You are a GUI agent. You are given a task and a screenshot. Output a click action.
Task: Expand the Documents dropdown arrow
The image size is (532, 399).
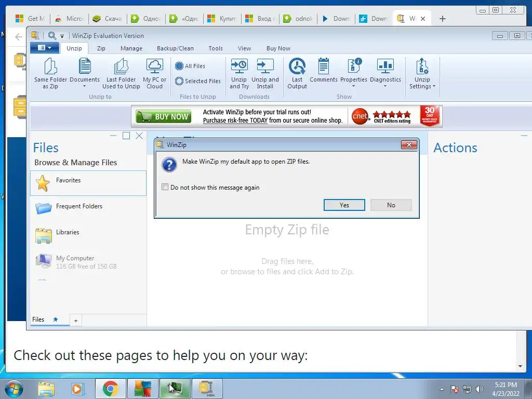[85, 86]
